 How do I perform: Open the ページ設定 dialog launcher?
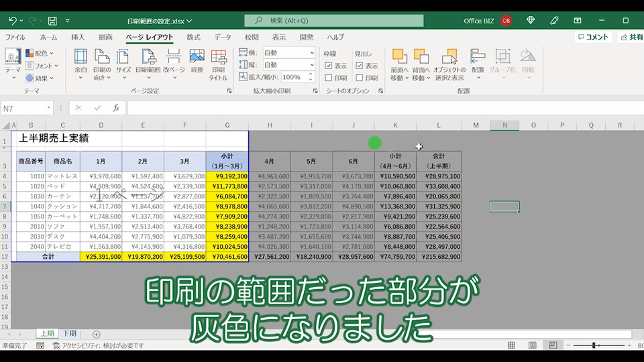click(229, 90)
